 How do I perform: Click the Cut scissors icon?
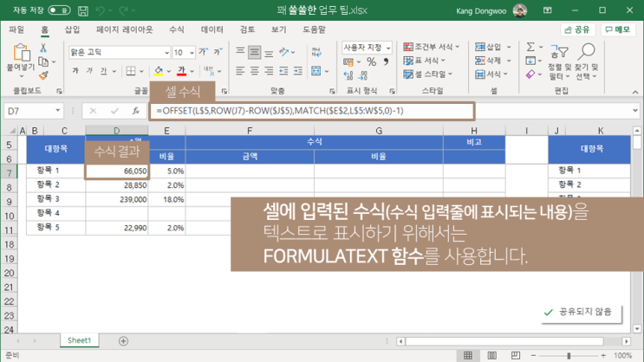[43, 48]
